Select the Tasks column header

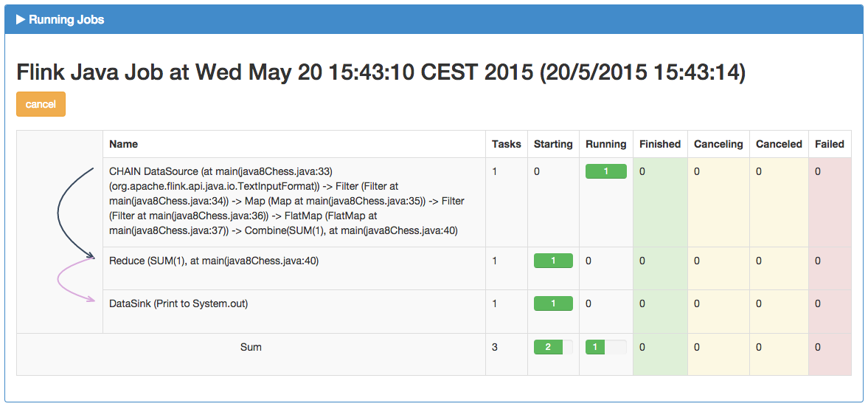pos(507,144)
